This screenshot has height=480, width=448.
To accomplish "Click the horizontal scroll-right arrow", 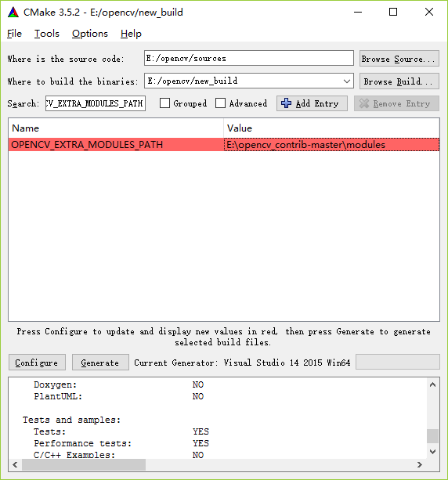I will 420,464.
